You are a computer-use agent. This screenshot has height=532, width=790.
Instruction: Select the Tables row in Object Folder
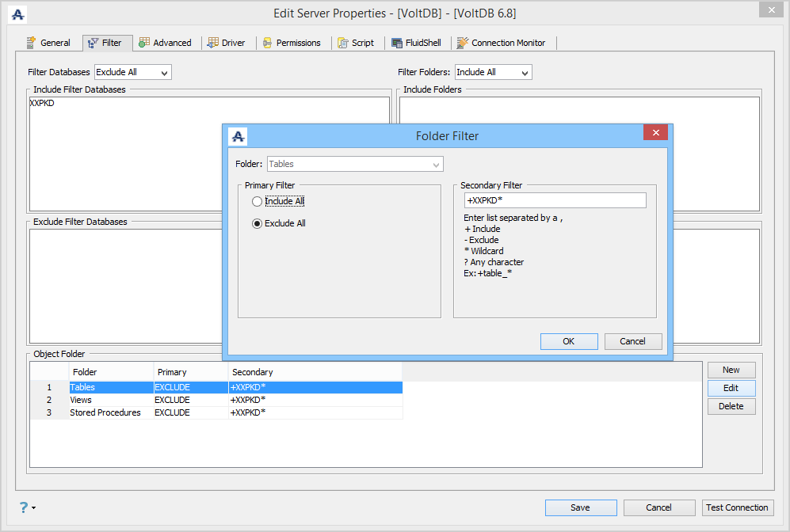216,388
